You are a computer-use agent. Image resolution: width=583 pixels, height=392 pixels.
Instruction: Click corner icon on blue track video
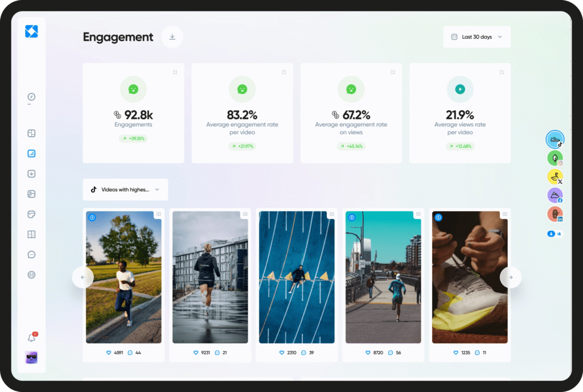[332, 214]
